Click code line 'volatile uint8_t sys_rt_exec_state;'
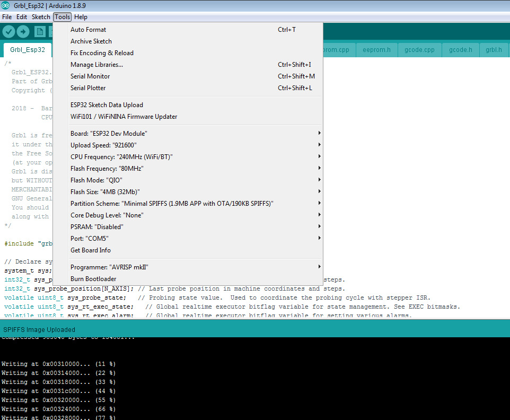The image size is (510, 420). coord(69,307)
